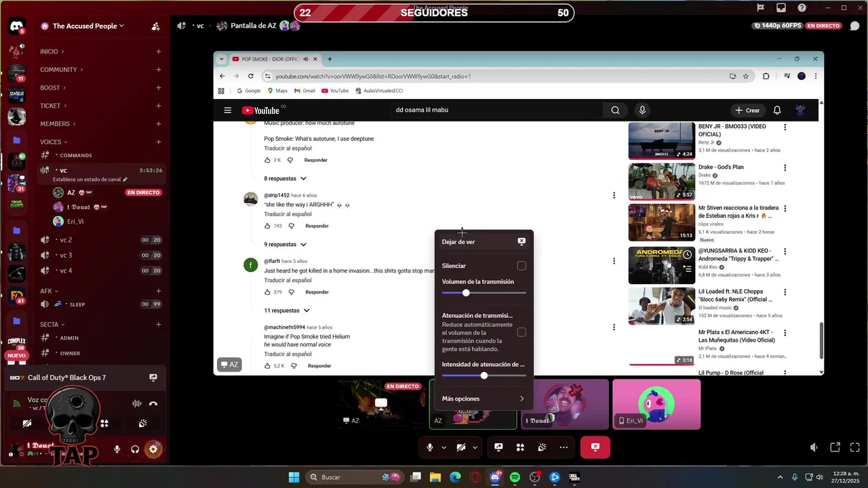Disconnect from voice with hang-up phone icon
The height and width of the screenshot is (488, 868).
pos(153,403)
